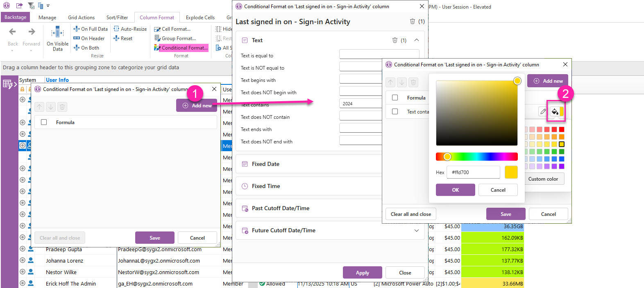Image resolution: width=644 pixels, height=288 pixels.
Task: Switch to the Explode Cells tab
Action: click(x=200, y=18)
